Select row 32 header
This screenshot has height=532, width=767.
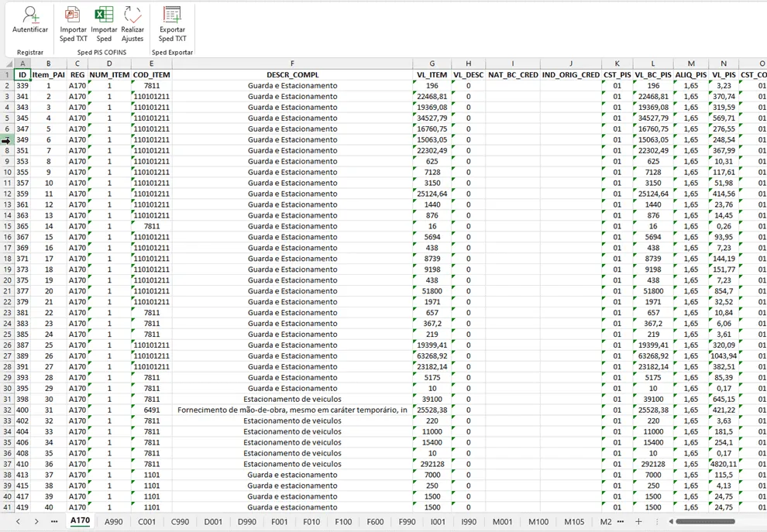[7, 410]
